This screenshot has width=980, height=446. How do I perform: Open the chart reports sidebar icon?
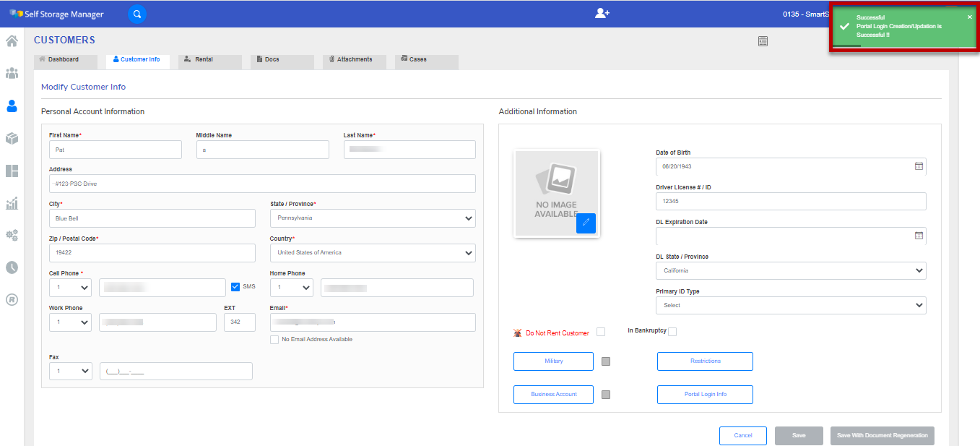(12, 203)
